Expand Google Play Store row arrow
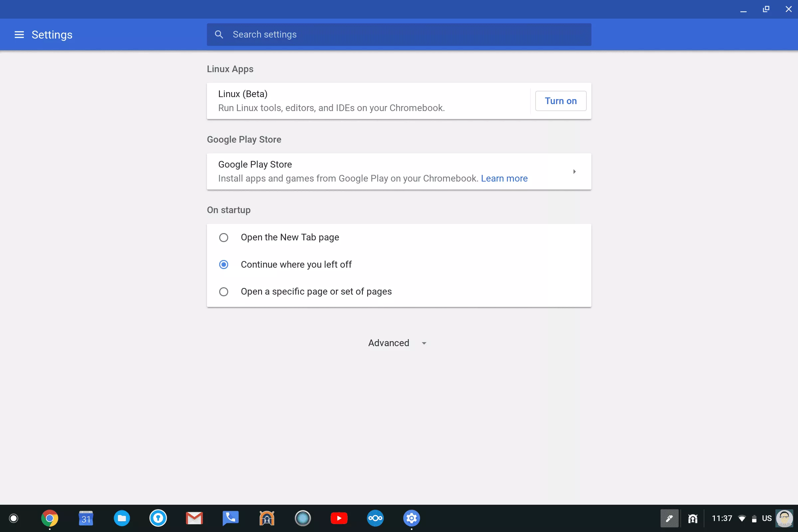 pos(574,172)
